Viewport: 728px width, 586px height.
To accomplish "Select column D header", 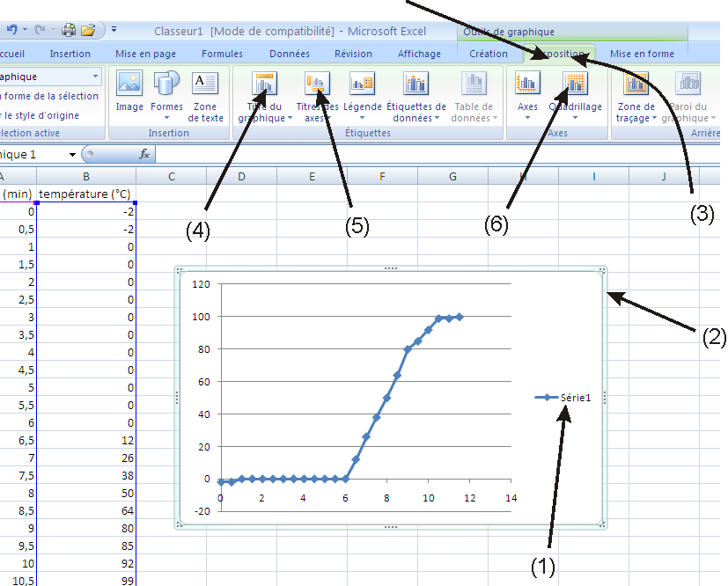I will (241, 177).
